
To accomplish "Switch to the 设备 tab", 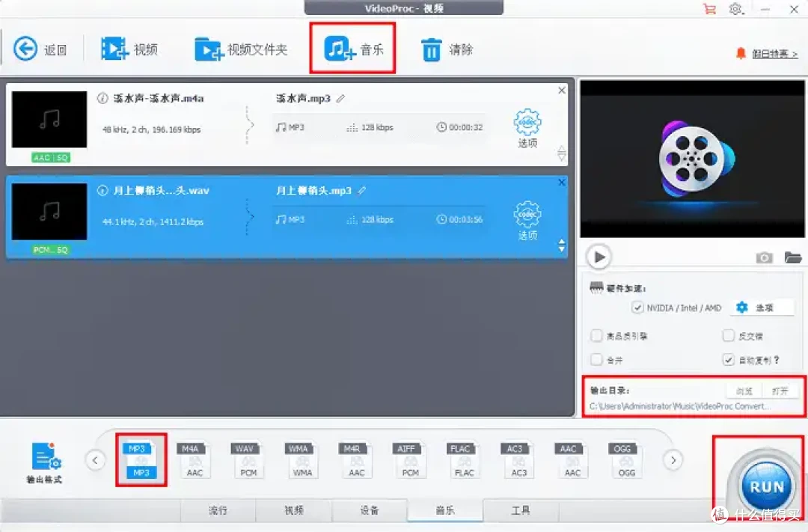I will pos(370,510).
